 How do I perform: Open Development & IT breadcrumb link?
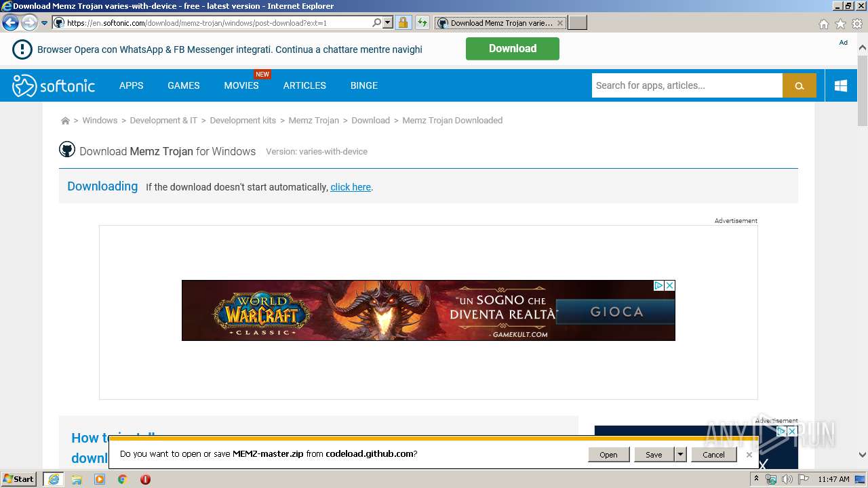pyautogui.click(x=163, y=121)
